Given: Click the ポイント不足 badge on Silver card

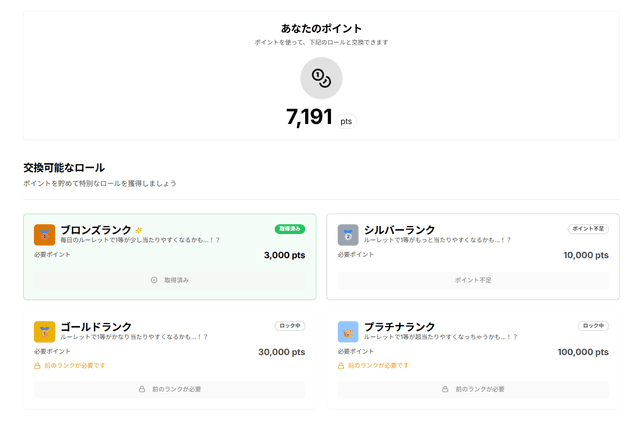Looking at the screenshot, I should [x=588, y=229].
